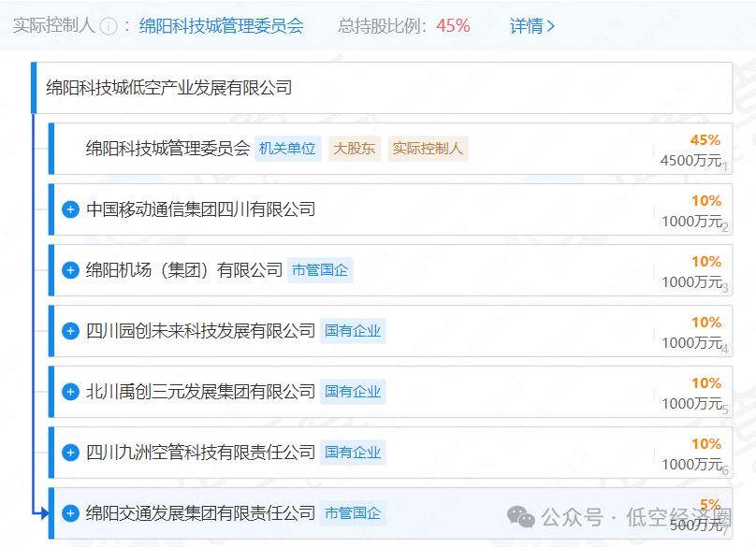Click 10% in the 中国移动 row
The height and width of the screenshot is (547, 756).
706,201
